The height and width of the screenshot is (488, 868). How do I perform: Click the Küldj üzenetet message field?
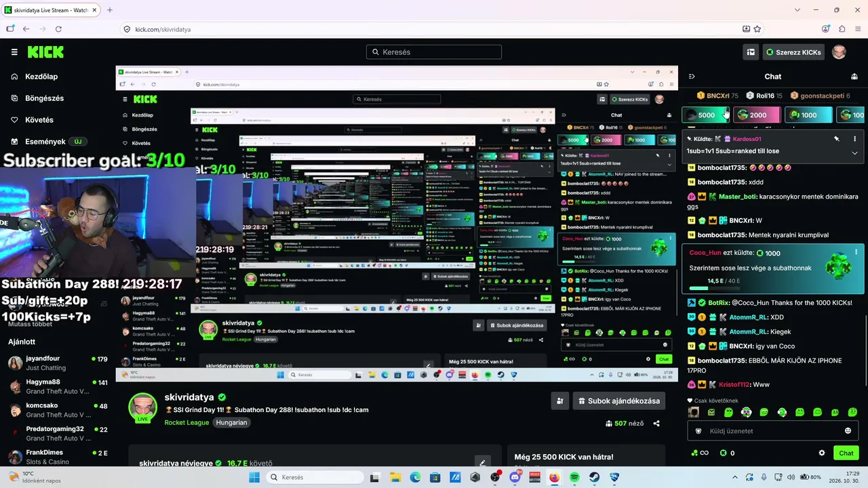pyautogui.click(x=772, y=431)
